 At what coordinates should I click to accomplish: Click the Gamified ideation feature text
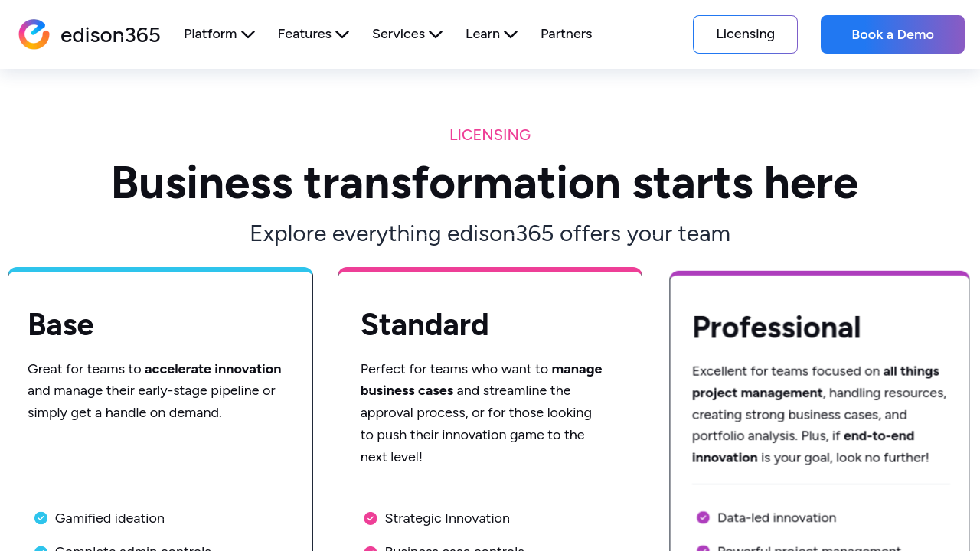(109, 518)
